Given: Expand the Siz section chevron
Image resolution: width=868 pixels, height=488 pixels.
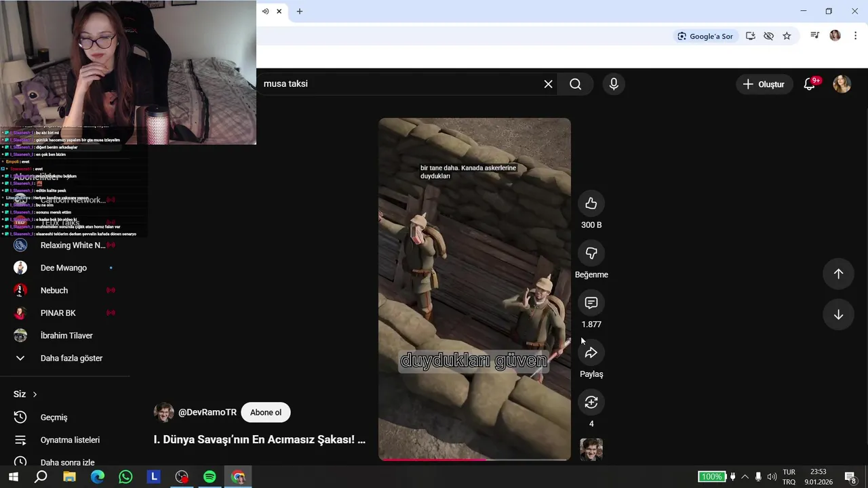Looking at the screenshot, I should [35, 394].
